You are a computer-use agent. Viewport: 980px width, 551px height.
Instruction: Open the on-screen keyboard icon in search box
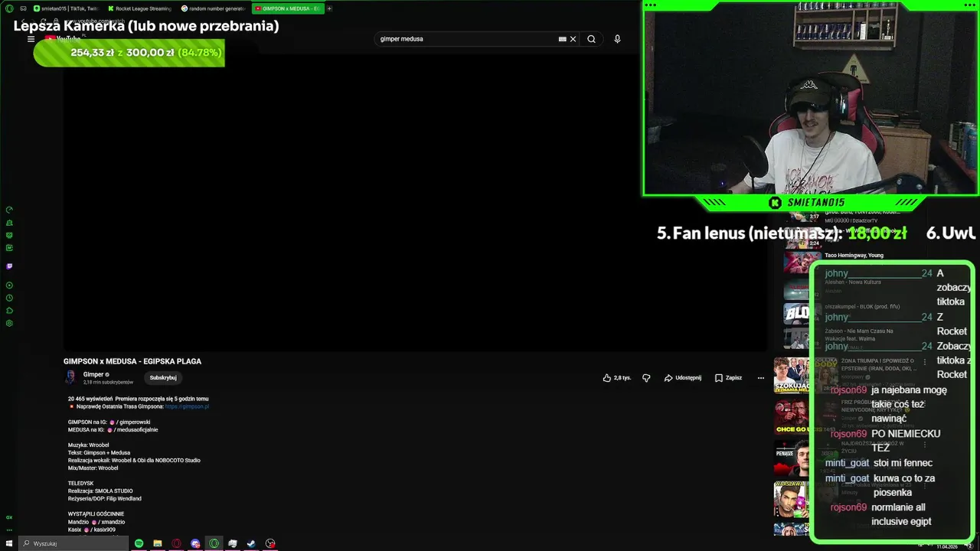(x=562, y=39)
